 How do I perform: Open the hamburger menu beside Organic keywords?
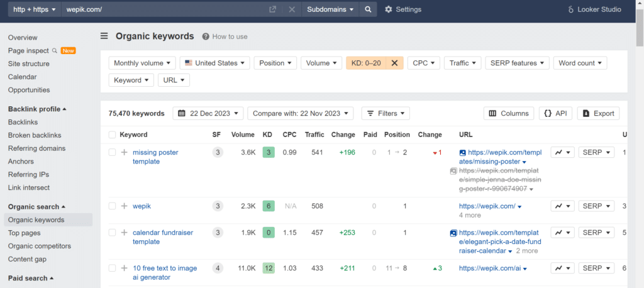104,36
